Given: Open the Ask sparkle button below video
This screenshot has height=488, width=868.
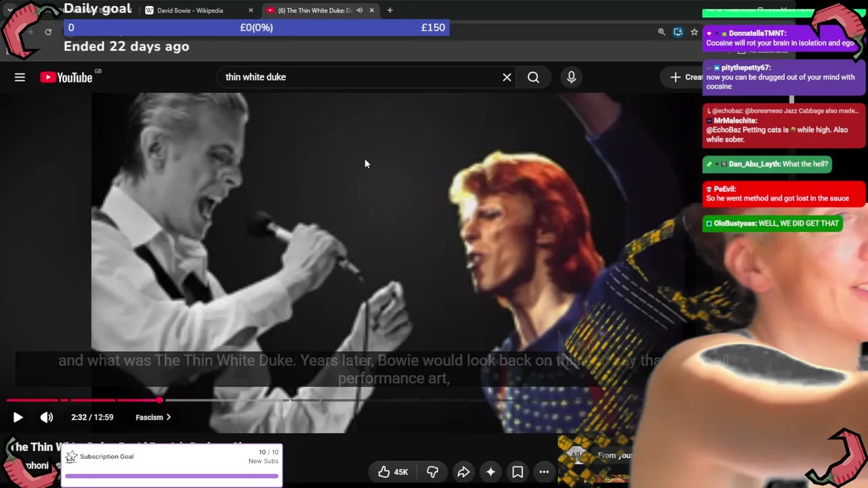Looking at the screenshot, I should (x=491, y=472).
